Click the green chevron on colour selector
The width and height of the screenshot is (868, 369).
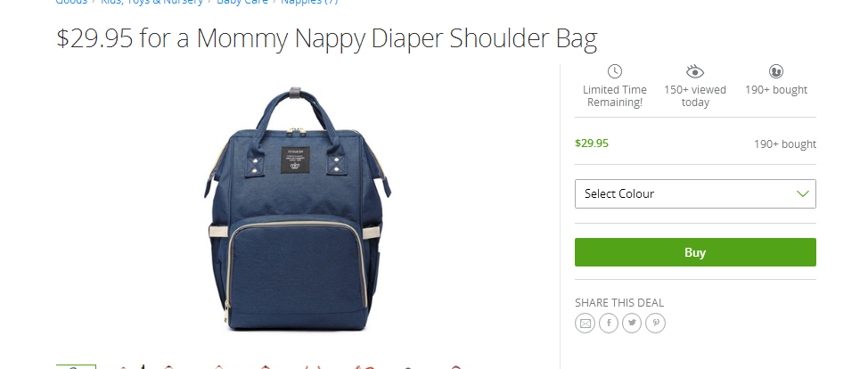tap(802, 194)
